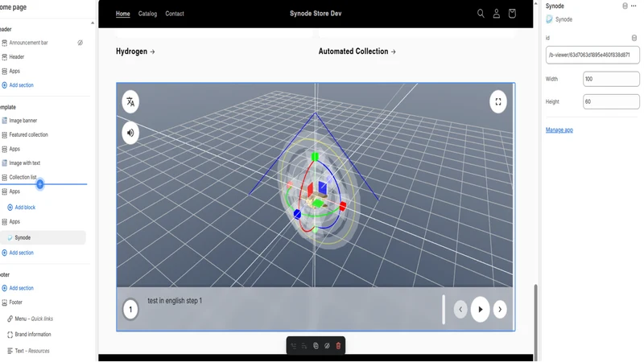Open the Home navigation link

[123, 14]
